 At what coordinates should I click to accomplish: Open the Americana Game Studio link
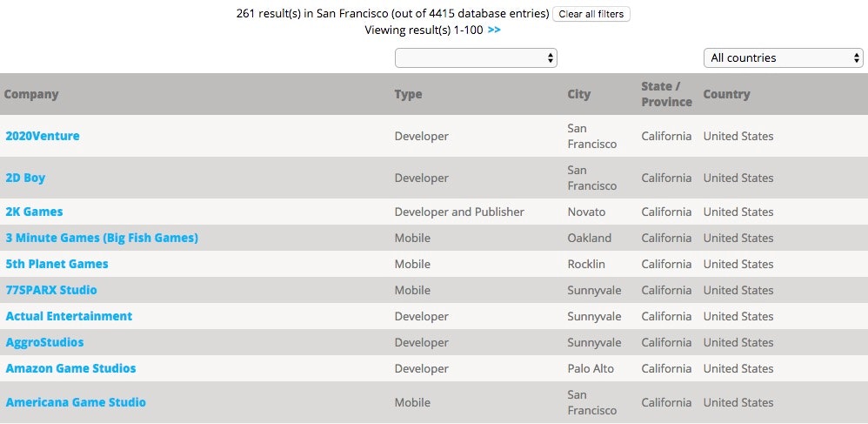(76, 402)
